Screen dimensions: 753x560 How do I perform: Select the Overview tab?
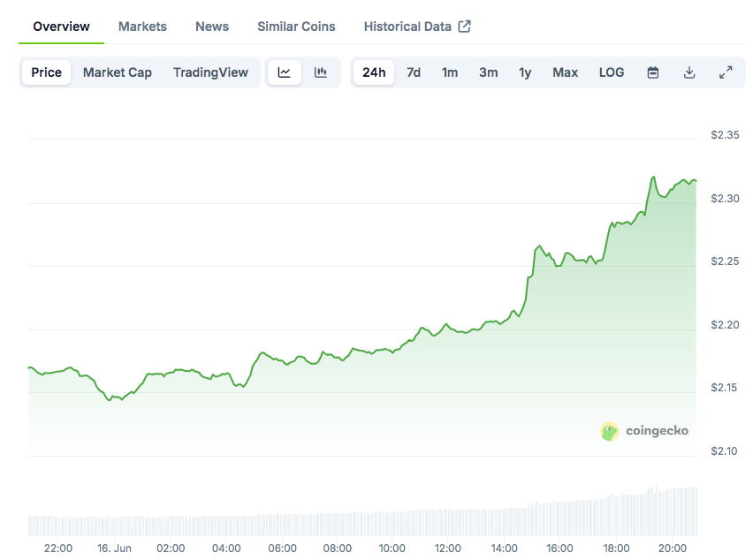(61, 26)
